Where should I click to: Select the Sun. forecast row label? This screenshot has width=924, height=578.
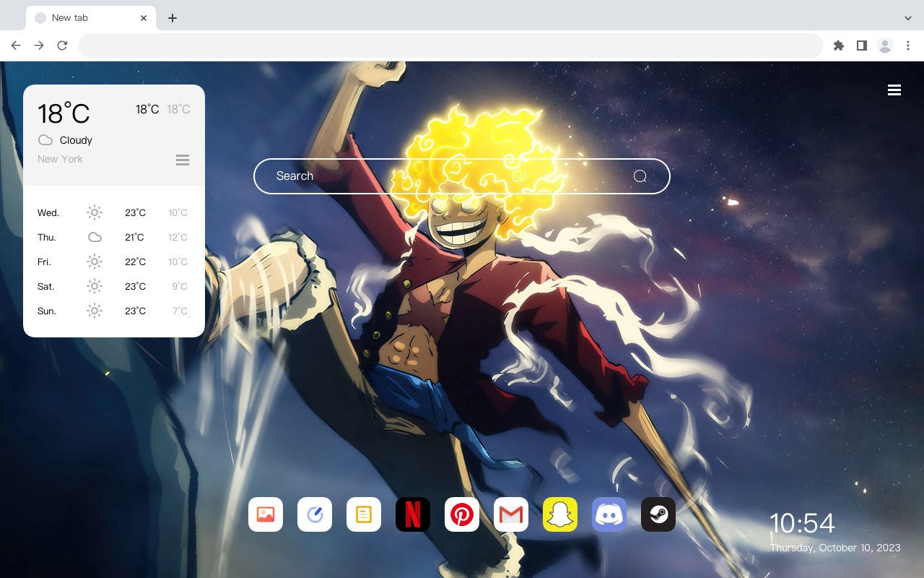pyautogui.click(x=47, y=311)
